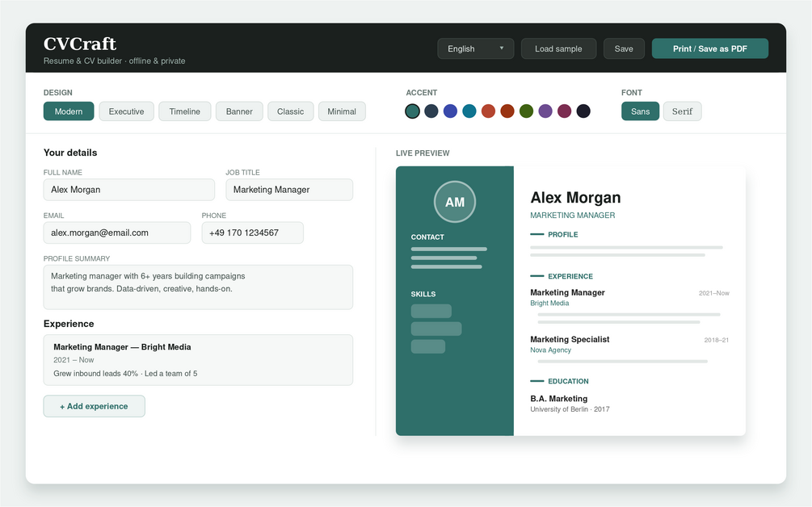Open the Marketing Manager — Bright Media experience card
This screenshot has height=507, width=812.
[198, 359]
